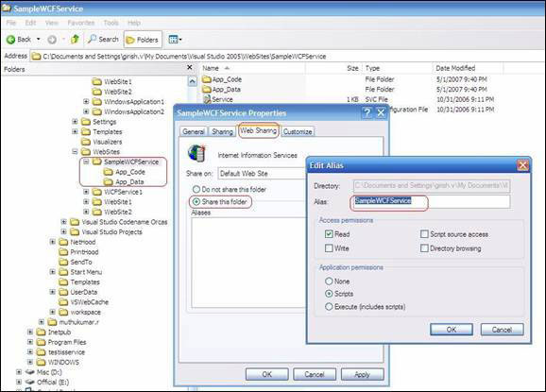Click the Forward arrow icon in Explorer toolbar

52,40
